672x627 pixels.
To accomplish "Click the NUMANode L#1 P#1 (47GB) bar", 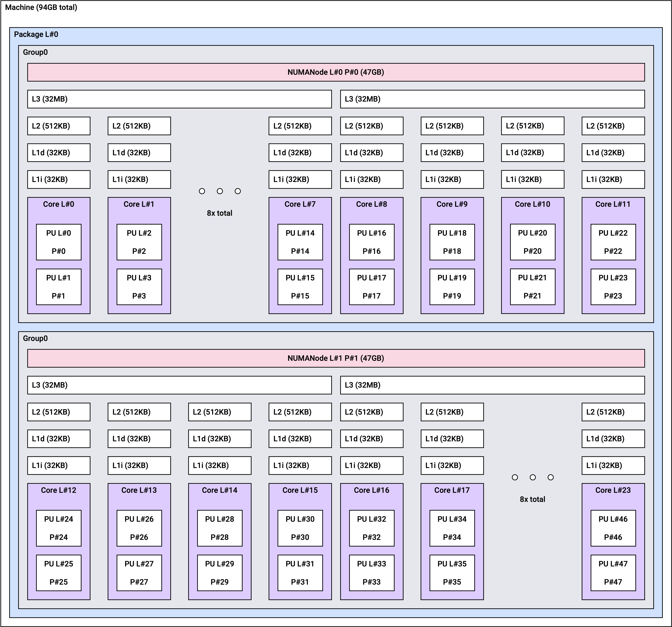I will click(x=336, y=358).
